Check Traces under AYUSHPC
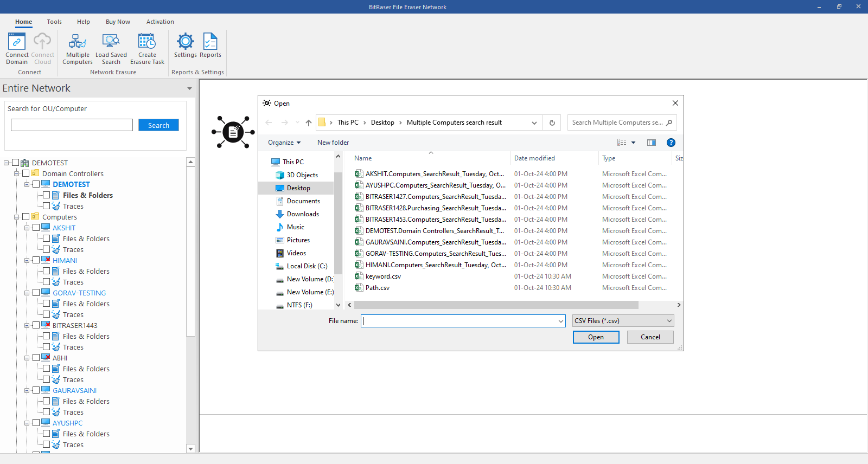Screen dimensions: 868x464 tap(46, 444)
